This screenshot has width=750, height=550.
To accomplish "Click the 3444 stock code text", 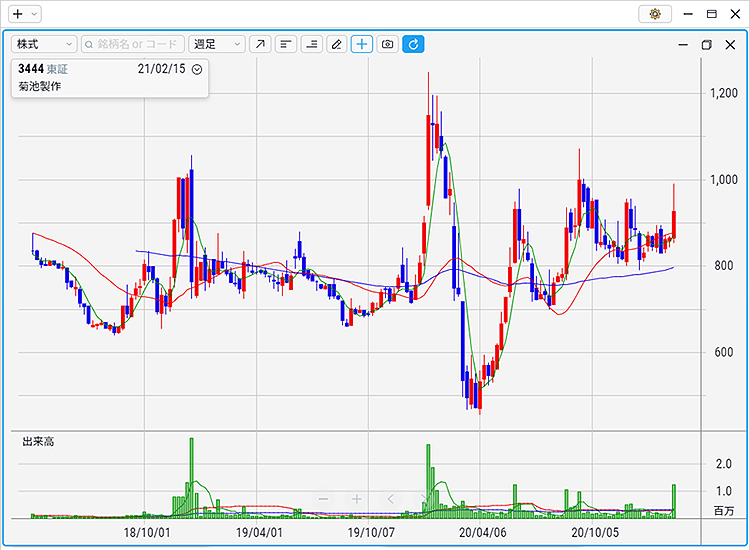I will pyautogui.click(x=31, y=69).
